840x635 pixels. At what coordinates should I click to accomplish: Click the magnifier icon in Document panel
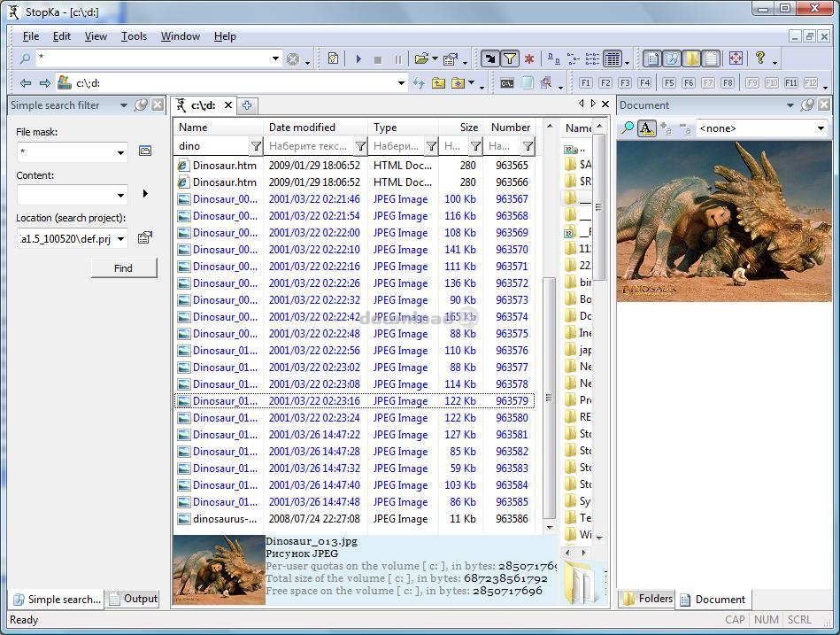pyautogui.click(x=628, y=128)
